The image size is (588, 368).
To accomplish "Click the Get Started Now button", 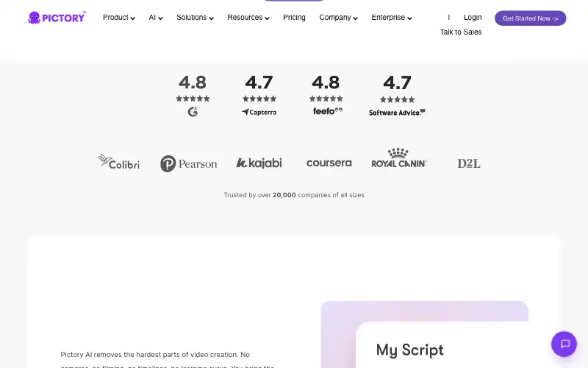I will coord(530,18).
